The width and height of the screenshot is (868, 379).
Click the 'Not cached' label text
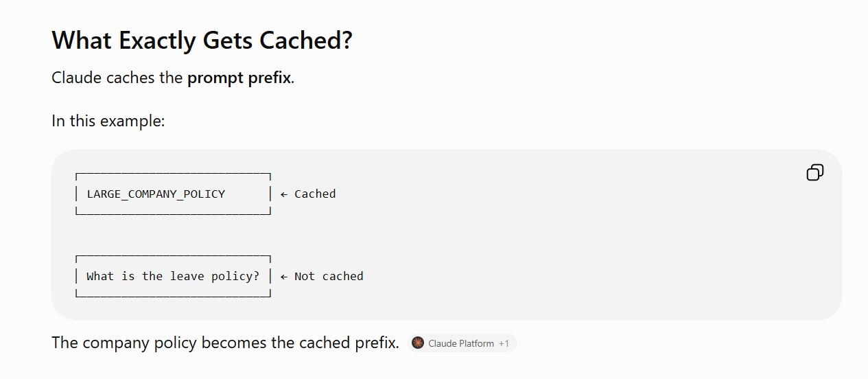click(329, 276)
